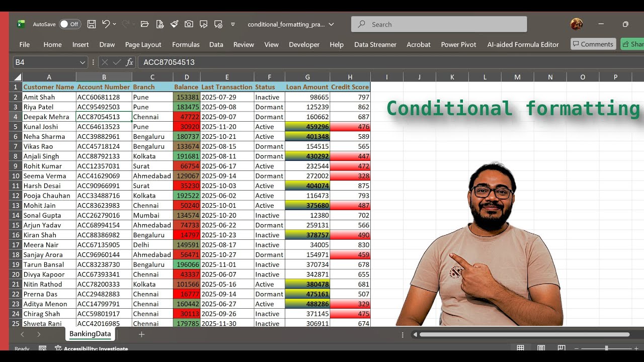This screenshot has width=644, height=362.
Task: Switch to the Formulas tab
Action: [186, 44]
